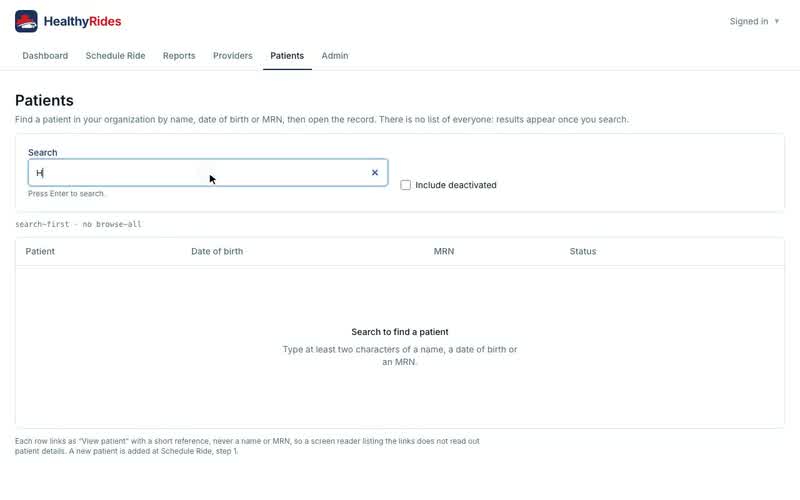This screenshot has width=800, height=500.
Task: Open the Providers tab
Action: [233, 56]
